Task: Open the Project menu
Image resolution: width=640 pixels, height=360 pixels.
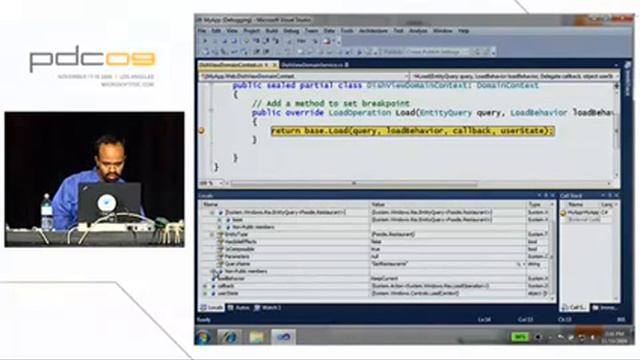Action: tap(251, 31)
